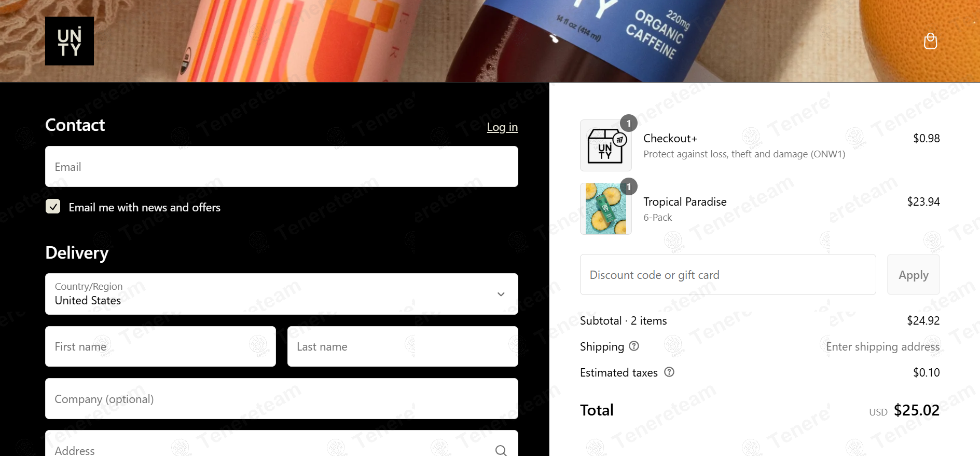This screenshot has width=980, height=456.
Task: Click the Estimated taxes help icon
Action: pos(669,372)
